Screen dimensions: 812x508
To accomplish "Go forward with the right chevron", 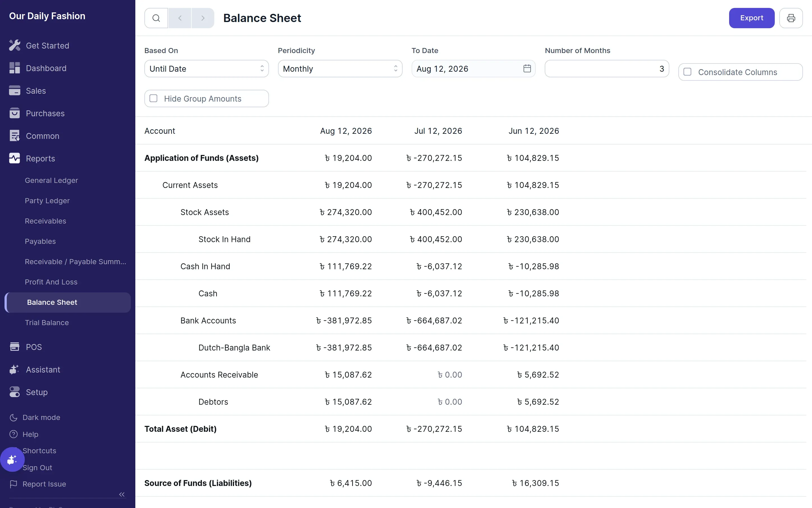I will (203, 18).
